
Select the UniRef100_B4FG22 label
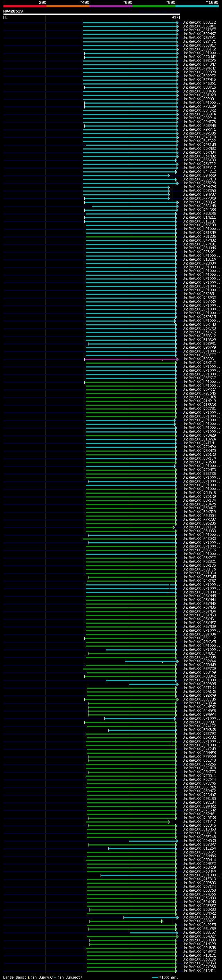(x=199, y=141)
